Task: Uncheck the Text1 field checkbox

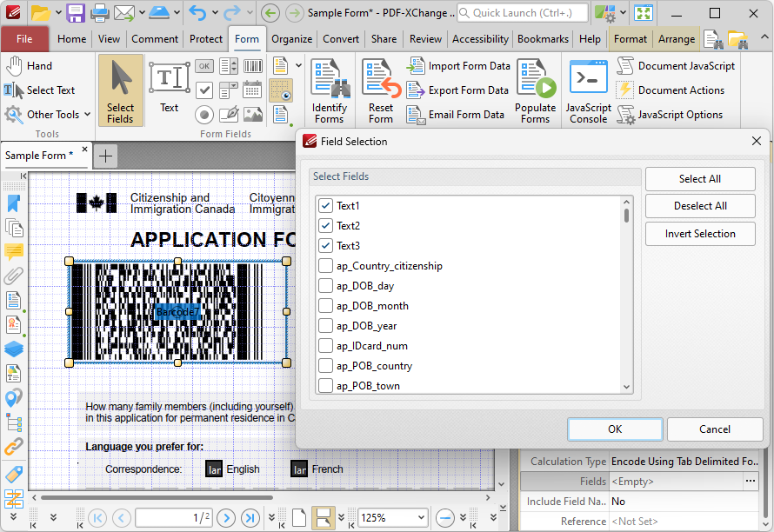Action: point(326,206)
